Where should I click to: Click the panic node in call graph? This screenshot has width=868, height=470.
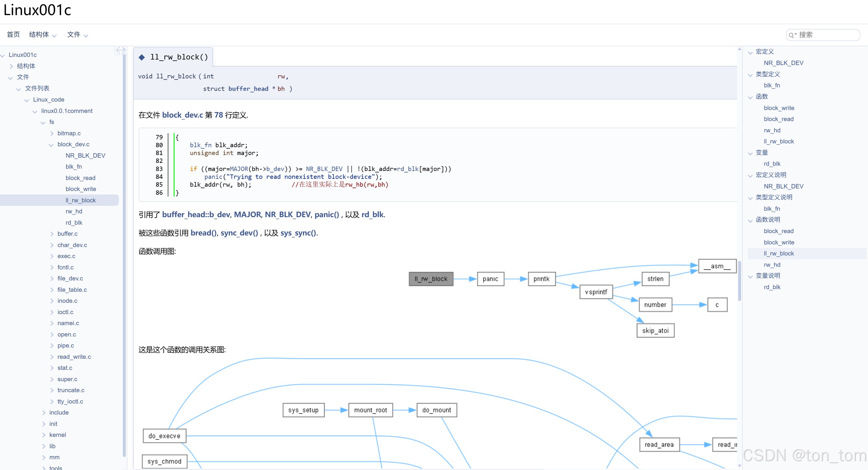[x=490, y=279]
